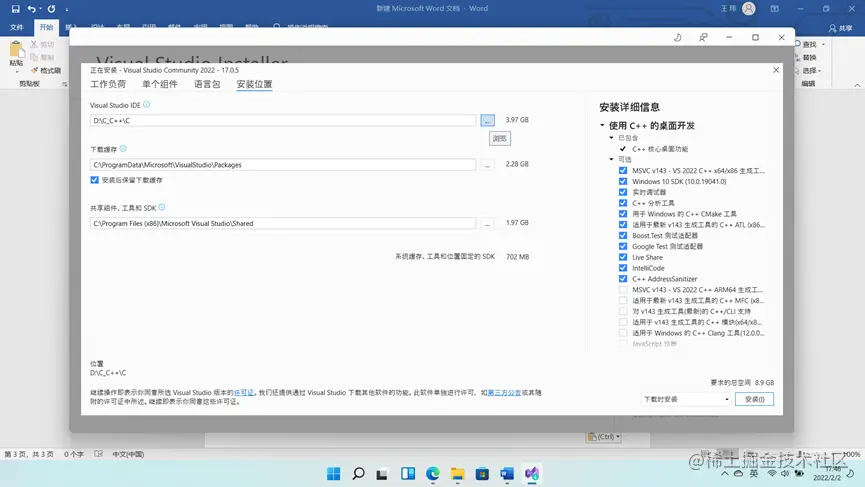Switch to 语言包 tab
The image size is (865, 487).
coord(207,84)
